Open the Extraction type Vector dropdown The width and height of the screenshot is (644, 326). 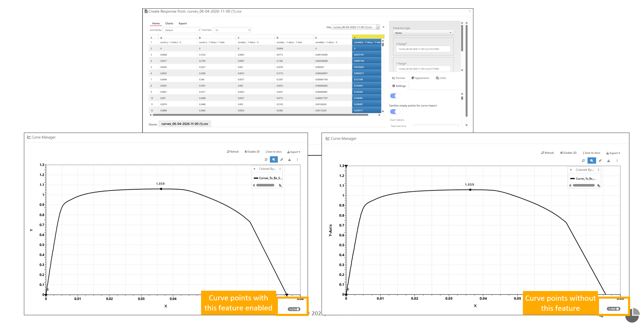click(423, 33)
